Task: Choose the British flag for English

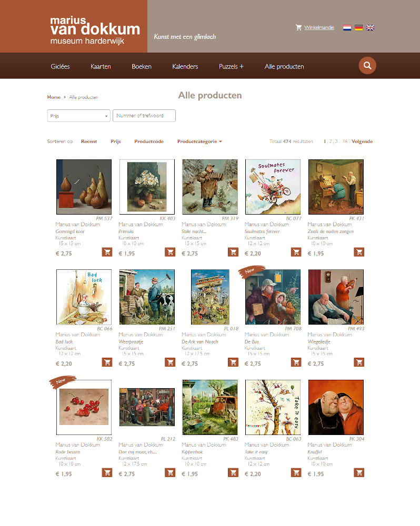Action: click(x=371, y=27)
